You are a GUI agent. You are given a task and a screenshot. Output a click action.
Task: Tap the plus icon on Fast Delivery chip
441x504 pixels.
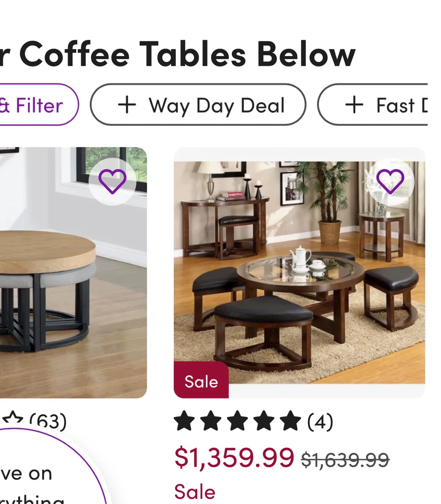[x=355, y=104]
